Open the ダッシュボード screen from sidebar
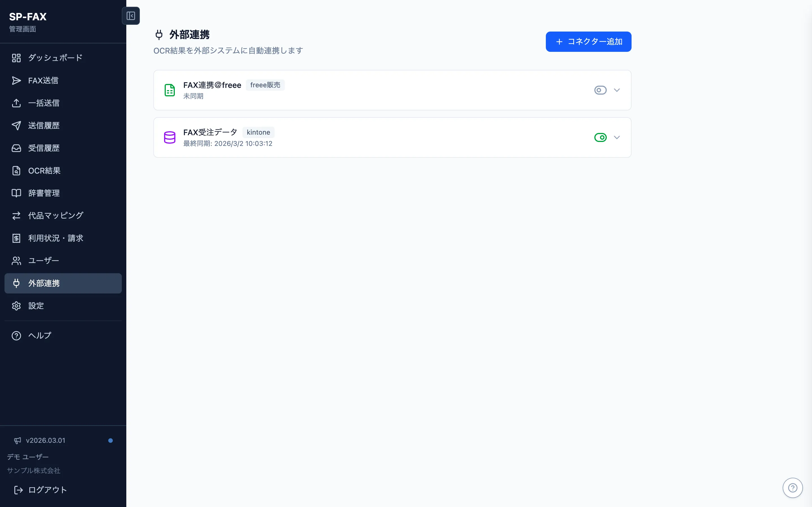 (x=54, y=58)
